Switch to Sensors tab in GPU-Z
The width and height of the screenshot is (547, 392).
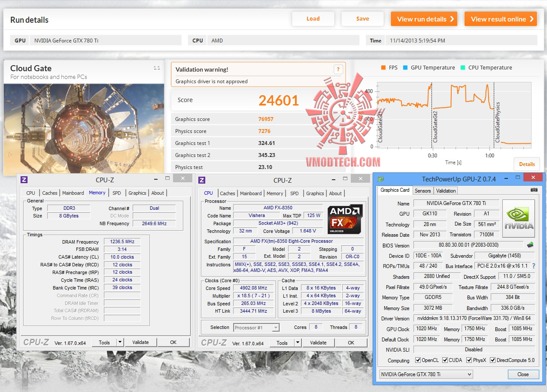(x=423, y=190)
